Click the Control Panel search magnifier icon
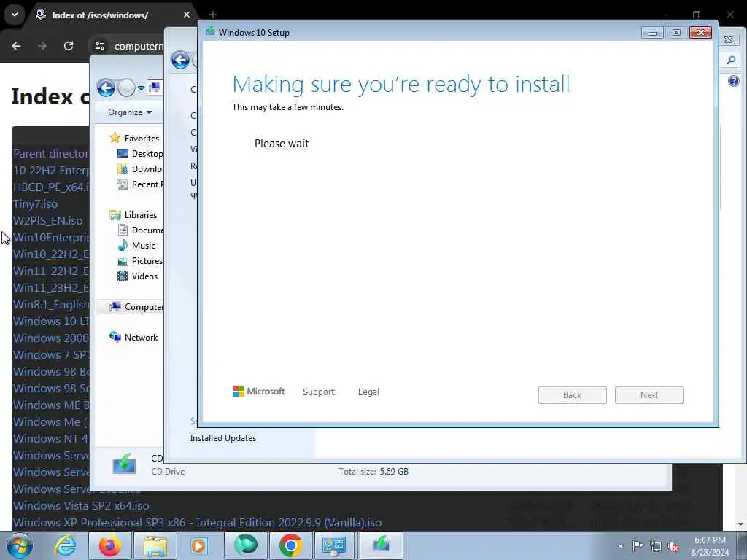This screenshot has height=560, width=747. pos(731,61)
